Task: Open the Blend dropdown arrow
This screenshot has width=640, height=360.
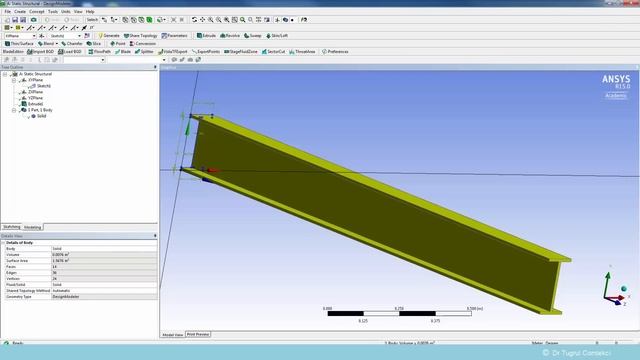Action: [x=57, y=44]
